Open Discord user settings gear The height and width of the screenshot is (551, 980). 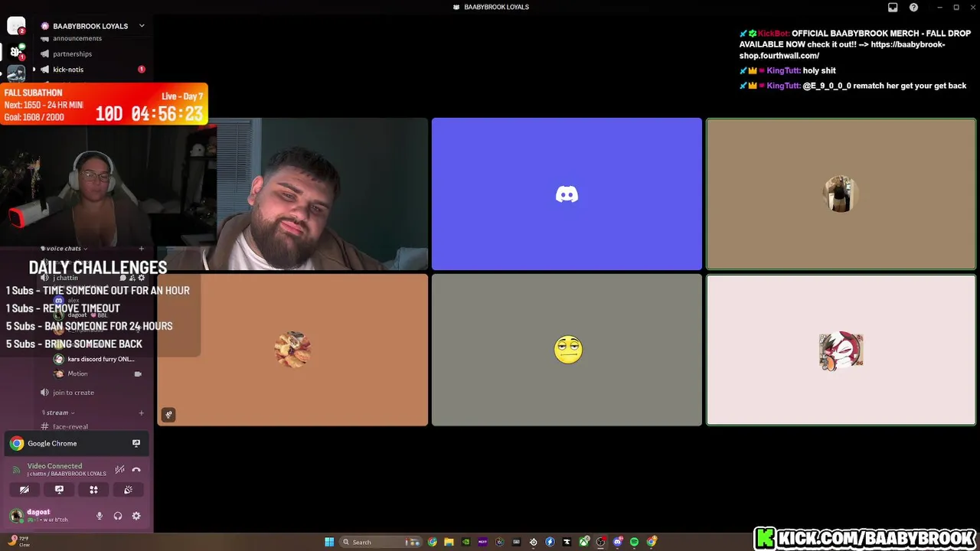pos(136,516)
